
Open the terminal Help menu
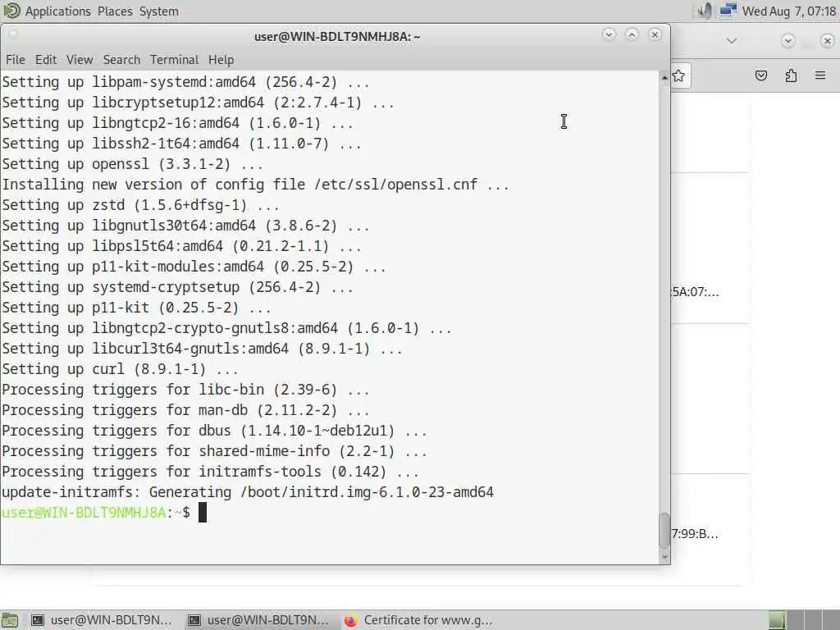pyautogui.click(x=221, y=59)
